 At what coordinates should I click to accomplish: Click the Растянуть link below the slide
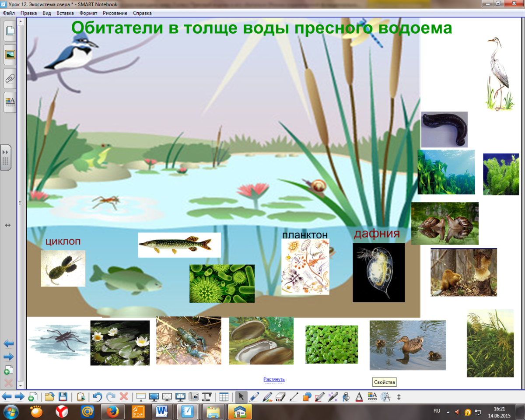click(x=273, y=379)
